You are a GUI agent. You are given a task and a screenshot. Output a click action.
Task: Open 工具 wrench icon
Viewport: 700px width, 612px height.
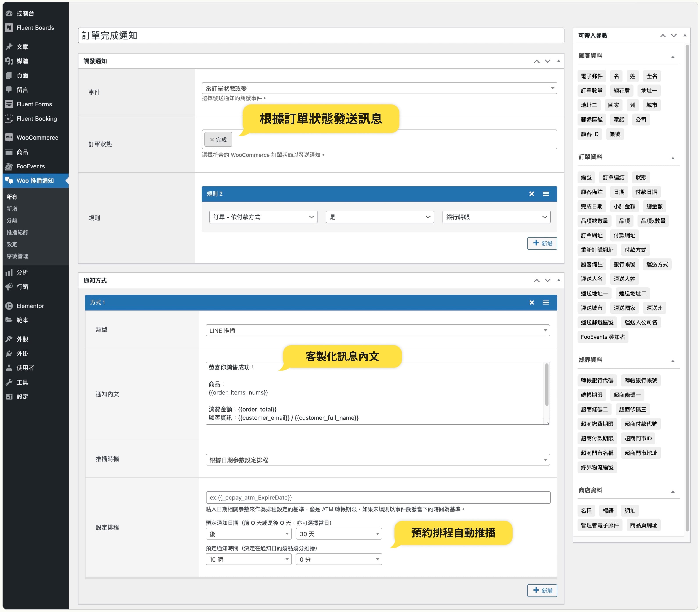click(x=9, y=382)
